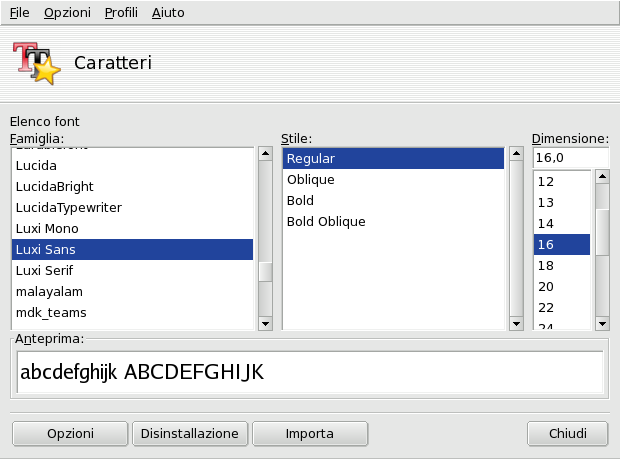The width and height of the screenshot is (620, 460).
Task: Open the Opzioni menu in menu bar
Action: 67,13
